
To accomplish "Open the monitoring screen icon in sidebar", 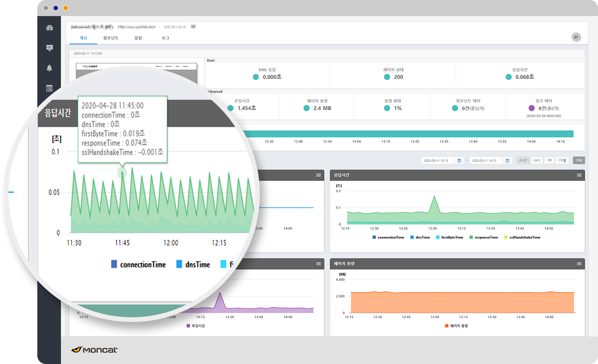I will (x=50, y=48).
